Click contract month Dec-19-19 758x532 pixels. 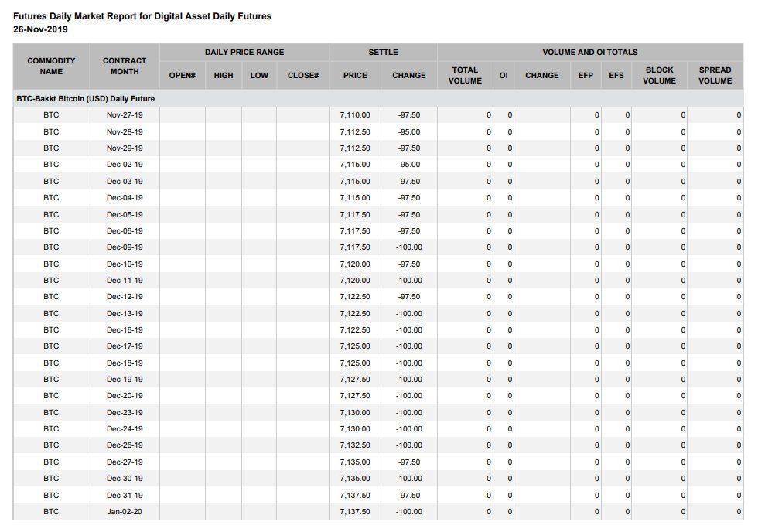(125, 380)
